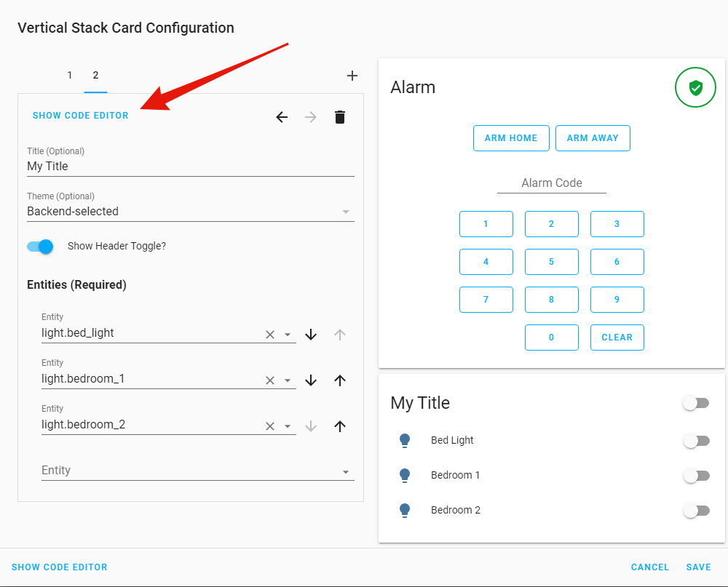Move light.bed_light entity up
Screen dimensions: 728x587
point(340,335)
